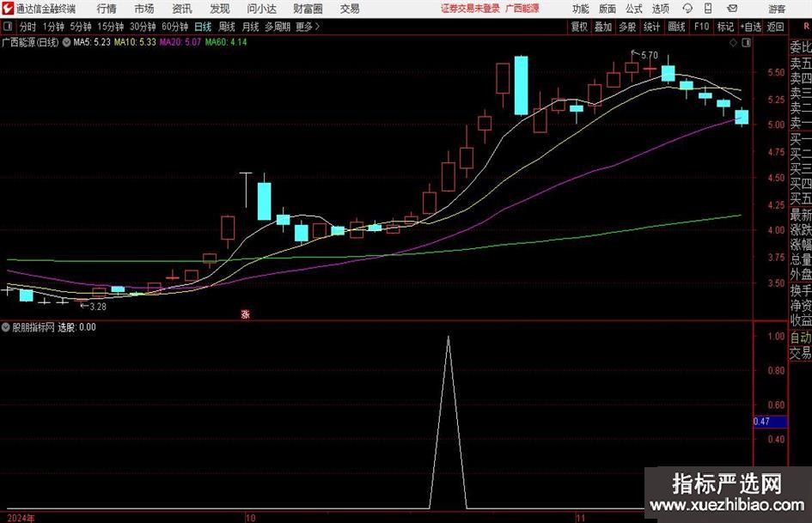Click the 返回 back button

click(775, 27)
